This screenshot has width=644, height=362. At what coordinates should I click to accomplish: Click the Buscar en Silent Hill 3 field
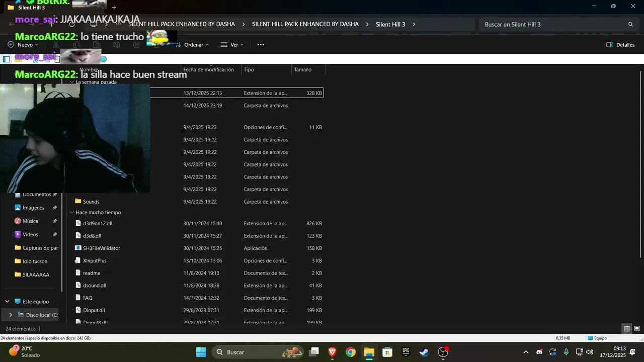558,24
